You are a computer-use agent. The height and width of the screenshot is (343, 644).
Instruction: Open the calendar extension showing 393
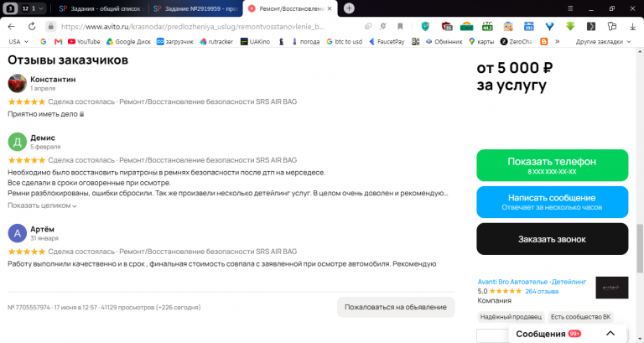pos(528,26)
